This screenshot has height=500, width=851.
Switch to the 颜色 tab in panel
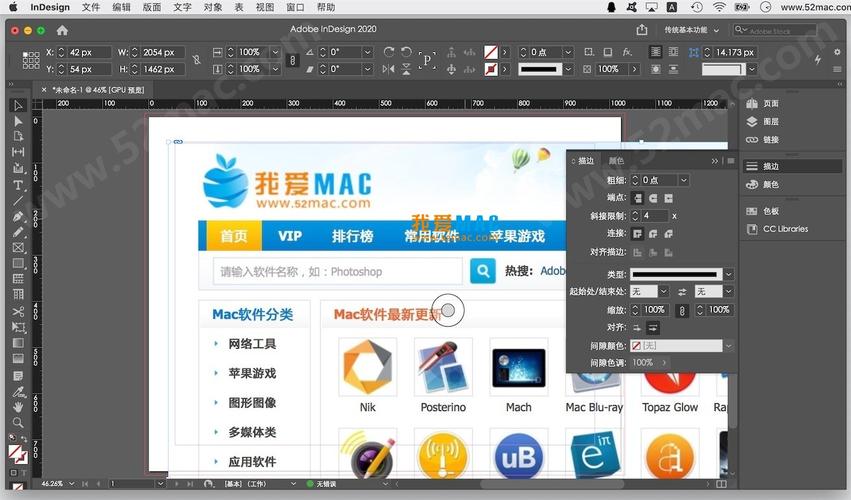(x=616, y=161)
